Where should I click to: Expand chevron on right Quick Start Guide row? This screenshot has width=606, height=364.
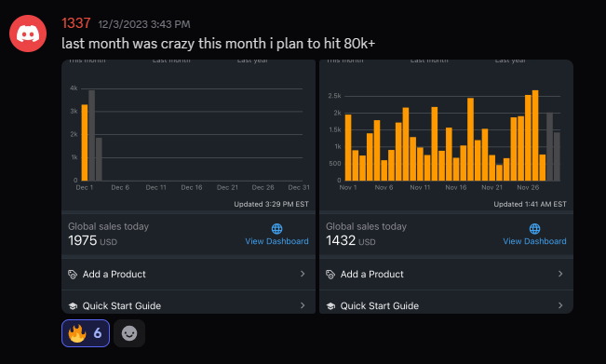[x=560, y=305]
